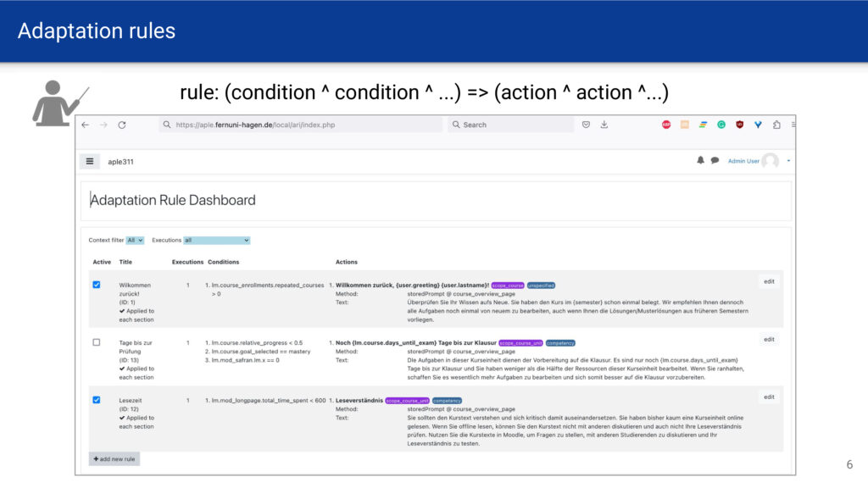
Task: Click the notifications bell icon
Action: click(x=700, y=160)
